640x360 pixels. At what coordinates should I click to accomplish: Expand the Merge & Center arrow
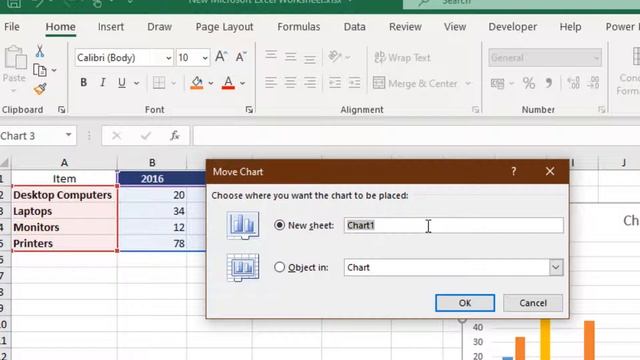coord(468,83)
